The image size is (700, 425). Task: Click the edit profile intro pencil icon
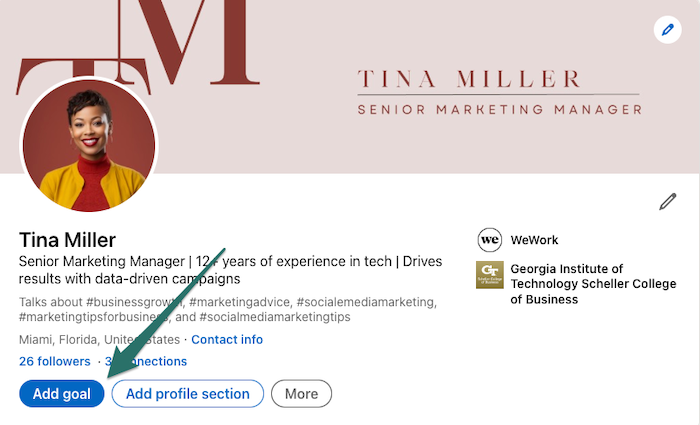(668, 202)
